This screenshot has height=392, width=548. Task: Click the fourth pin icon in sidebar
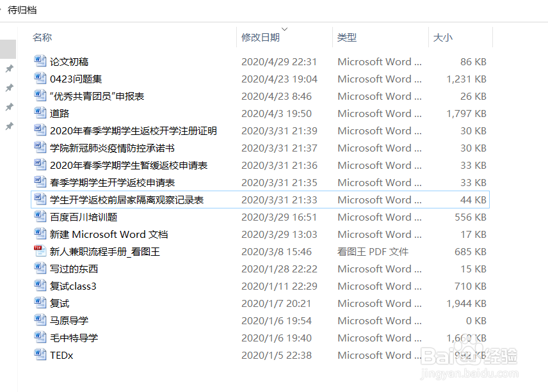click(10, 126)
